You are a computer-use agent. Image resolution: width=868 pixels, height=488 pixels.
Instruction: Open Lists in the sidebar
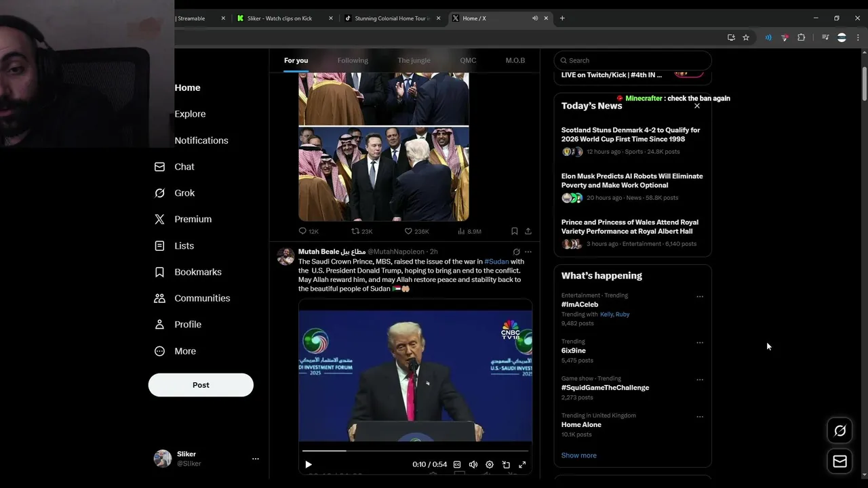174,246
